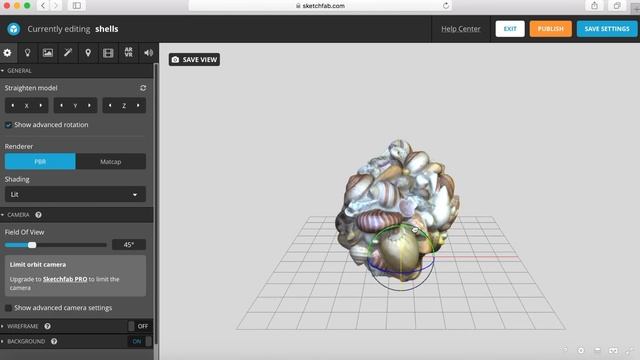Open the Post-processing filters wand tab
This screenshot has height=360, width=640.
tap(68, 53)
